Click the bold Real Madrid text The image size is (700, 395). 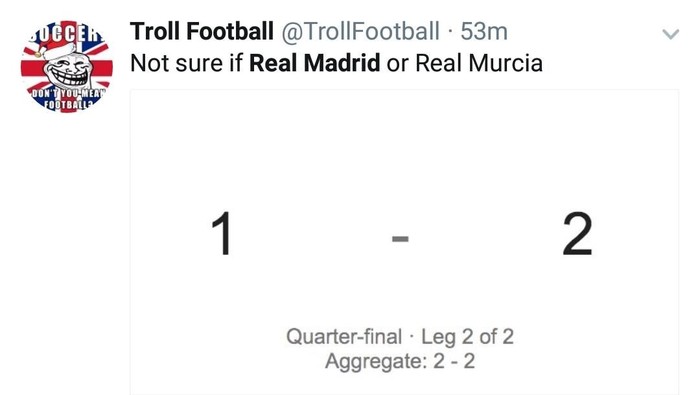pos(315,63)
